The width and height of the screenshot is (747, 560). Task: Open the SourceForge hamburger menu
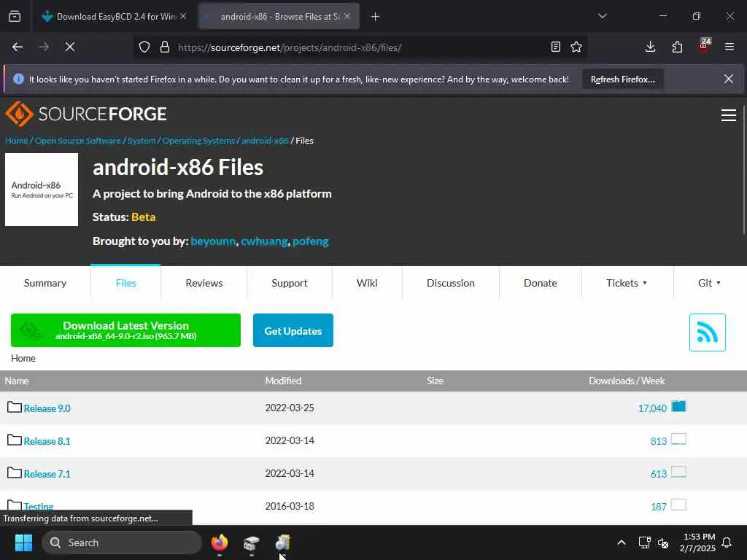tap(729, 114)
